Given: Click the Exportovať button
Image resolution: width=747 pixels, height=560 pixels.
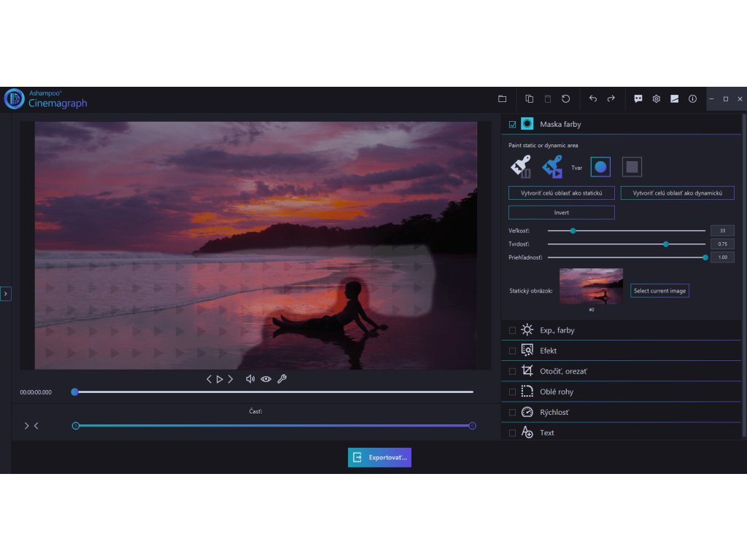Looking at the screenshot, I should coord(379,457).
